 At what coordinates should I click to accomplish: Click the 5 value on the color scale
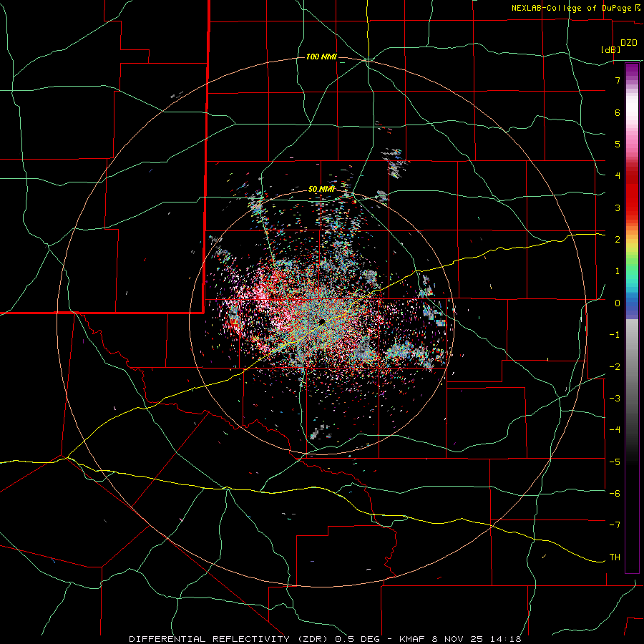point(618,144)
